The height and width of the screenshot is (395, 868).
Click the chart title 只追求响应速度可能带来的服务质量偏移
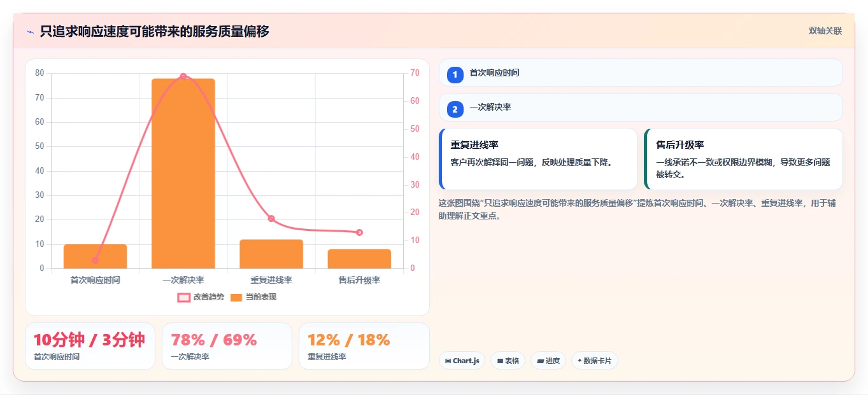pyautogui.click(x=155, y=31)
